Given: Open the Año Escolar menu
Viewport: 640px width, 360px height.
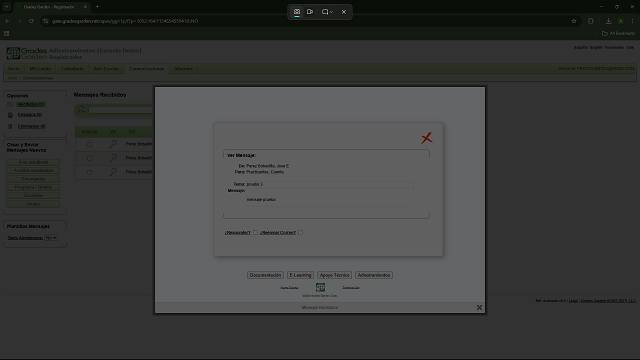Looking at the screenshot, I should pyautogui.click(x=106, y=69).
